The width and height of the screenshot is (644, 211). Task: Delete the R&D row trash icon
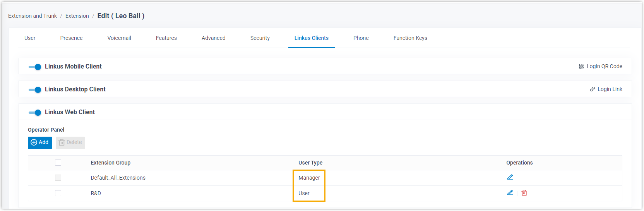coord(524,193)
